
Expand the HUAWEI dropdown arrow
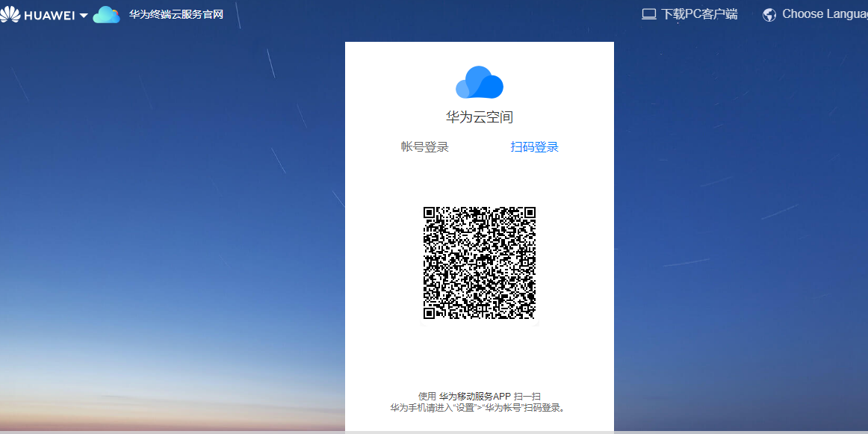(84, 16)
